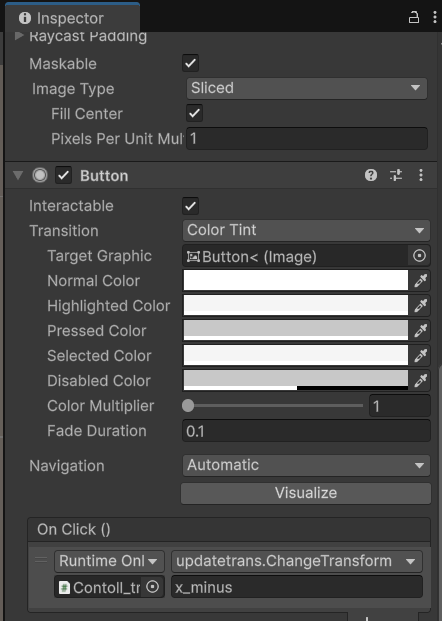The image size is (442, 621).
Task: Open Button component presets
Action: (396, 175)
